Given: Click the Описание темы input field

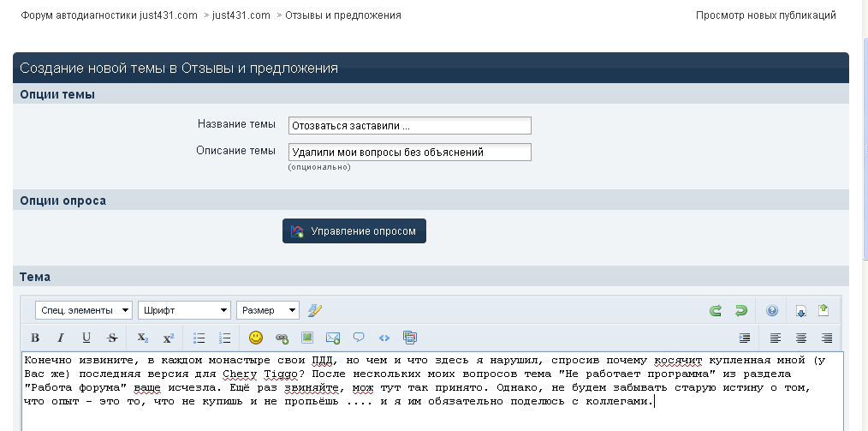Looking at the screenshot, I should (410, 153).
